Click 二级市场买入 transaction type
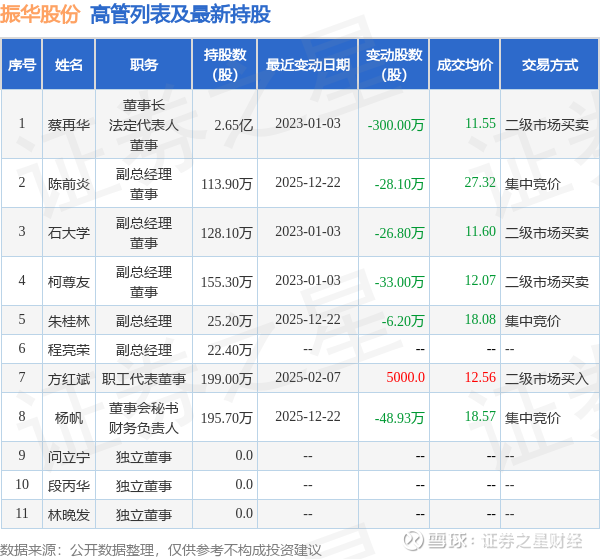This screenshot has height=559, width=600. tap(547, 379)
